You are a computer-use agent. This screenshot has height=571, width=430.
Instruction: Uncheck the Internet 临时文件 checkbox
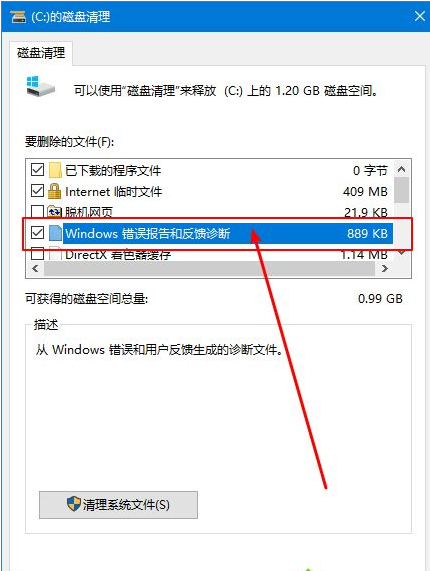pyautogui.click(x=38, y=190)
